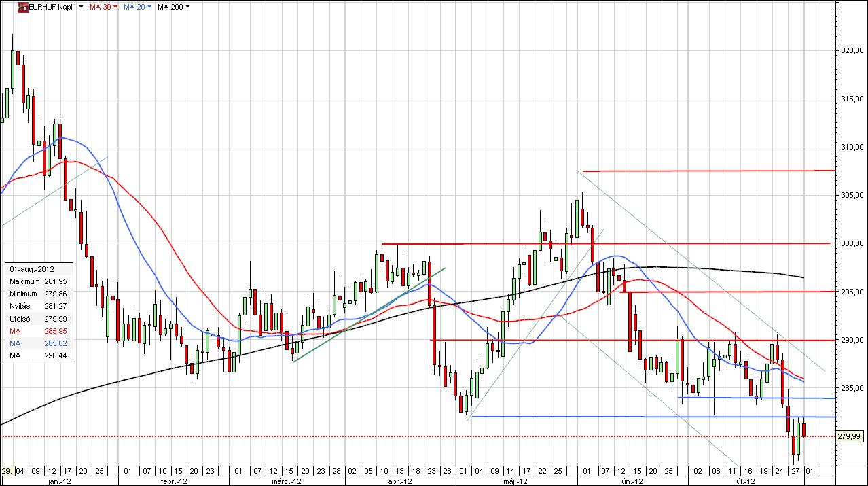The width and height of the screenshot is (868, 486).
Task: Click the jún.-12 month label
Action: tap(632, 481)
